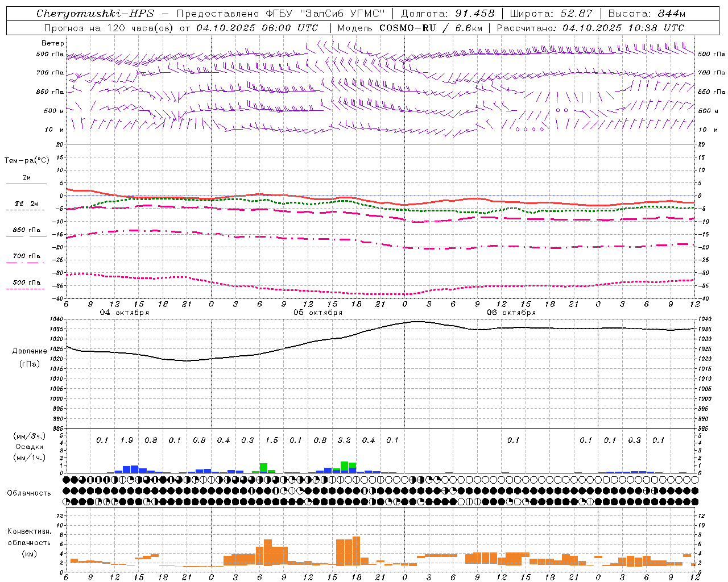Click the Конвективн. label of the convective cloud panel
Image resolution: width=728 pixels, height=582 pixels.
(x=29, y=531)
